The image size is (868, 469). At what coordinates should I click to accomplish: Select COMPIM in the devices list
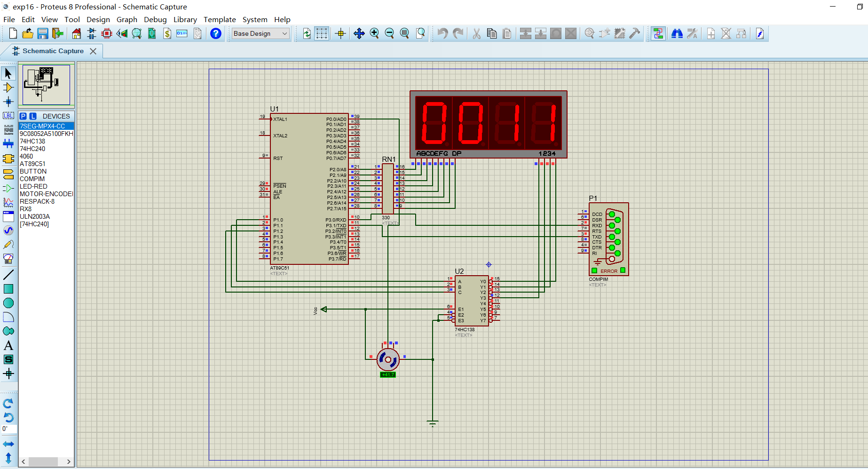click(x=46, y=179)
